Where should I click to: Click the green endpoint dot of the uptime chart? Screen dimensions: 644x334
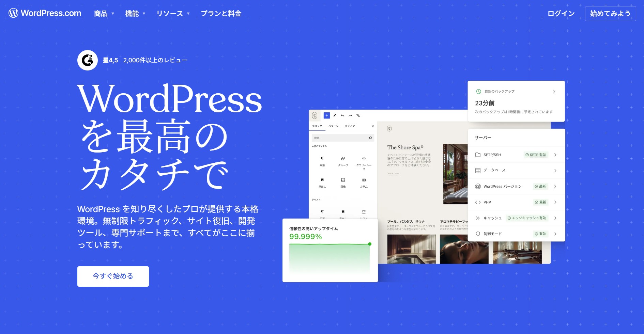pyautogui.click(x=370, y=244)
